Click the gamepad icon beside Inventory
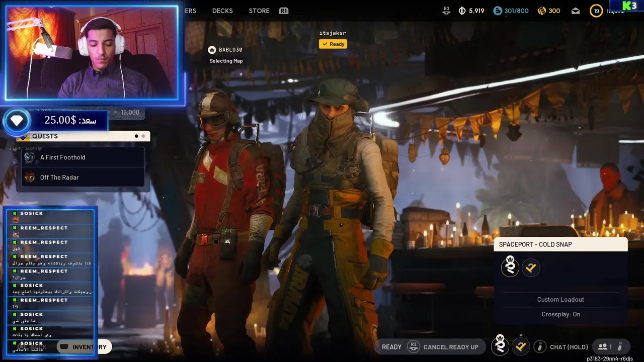 (x=64, y=347)
